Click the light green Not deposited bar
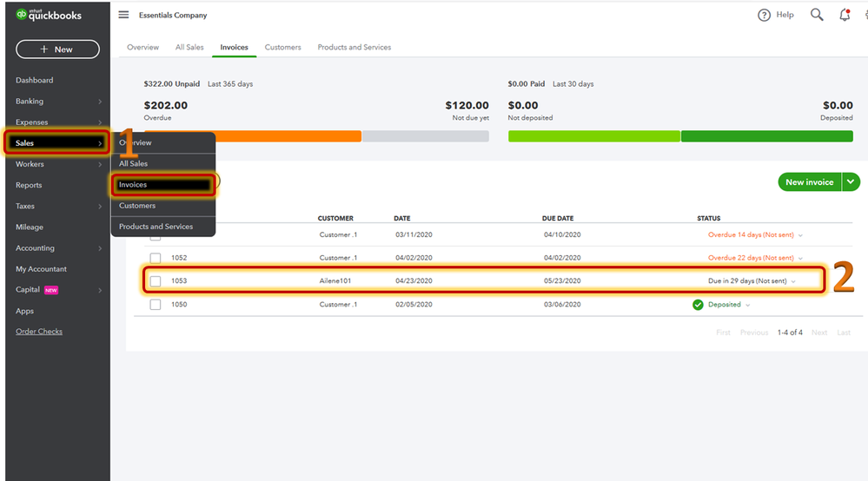The height and width of the screenshot is (481, 868). click(x=594, y=136)
